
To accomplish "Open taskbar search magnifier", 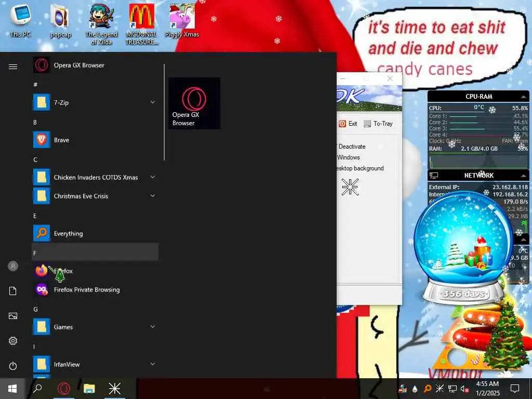I will [x=37, y=389].
